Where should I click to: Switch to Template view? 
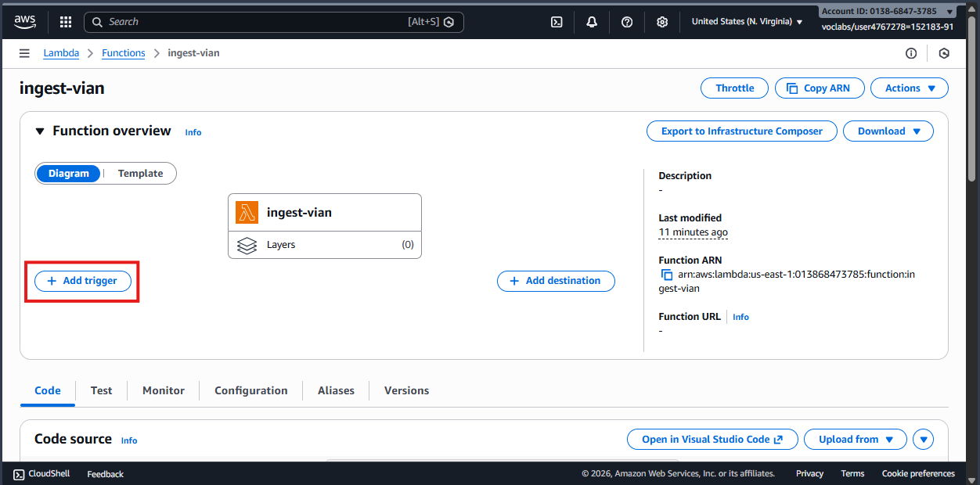click(x=140, y=174)
